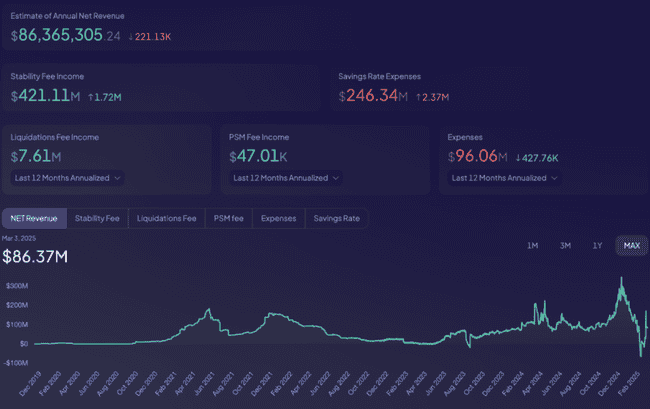Click the up arrow next to 1.72M
The height and width of the screenshot is (409, 650).
click(x=92, y=97)
